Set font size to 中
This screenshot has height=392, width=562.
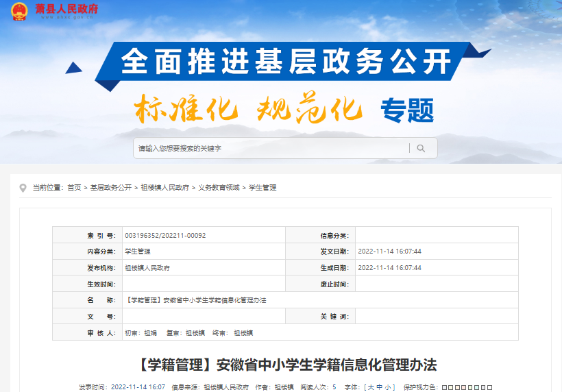click(x=380, y=387)
